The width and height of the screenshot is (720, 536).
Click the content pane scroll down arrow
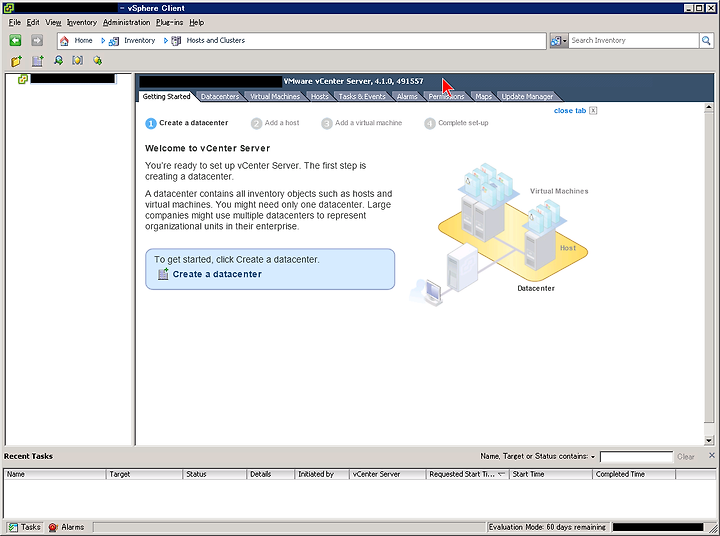point(709,440)
